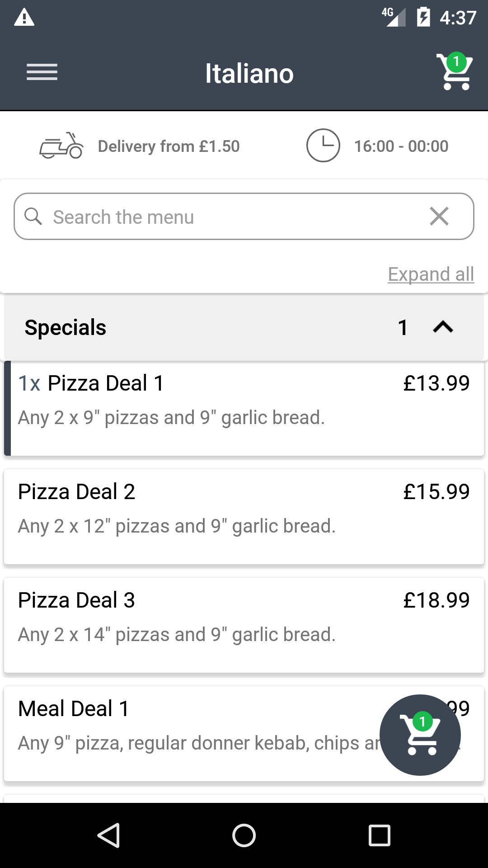
Task: Click the Expand all link
Action: [431, 274]
